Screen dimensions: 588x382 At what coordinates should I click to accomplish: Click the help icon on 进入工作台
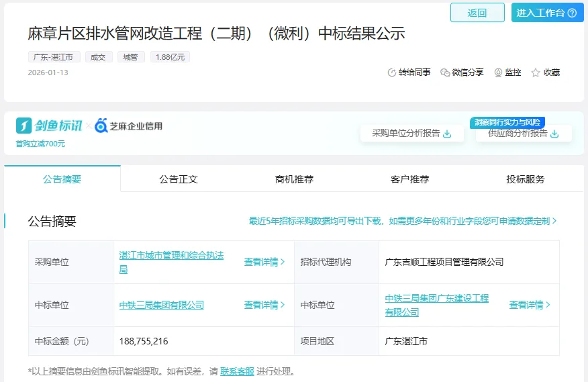coord(572,13)
